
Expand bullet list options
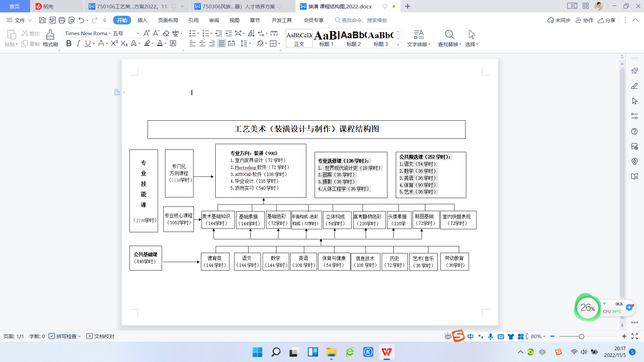pyautogui.click(x=198, y=34)
